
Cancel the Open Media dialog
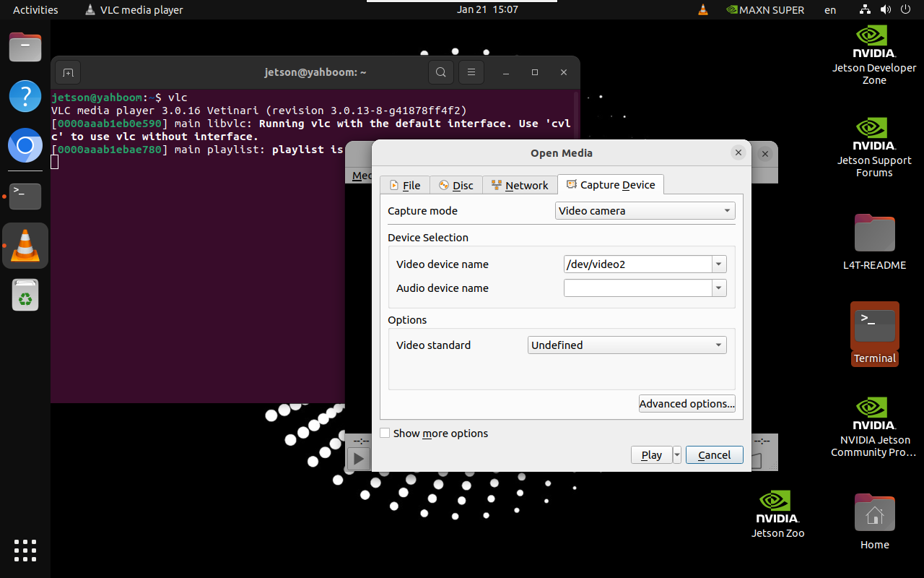click(715, 455)
